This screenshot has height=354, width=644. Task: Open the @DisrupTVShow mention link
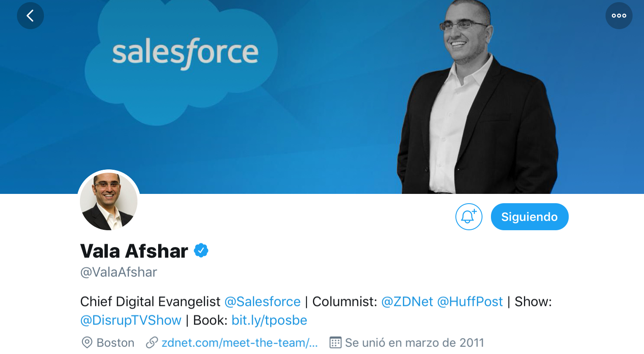point(131,320)
